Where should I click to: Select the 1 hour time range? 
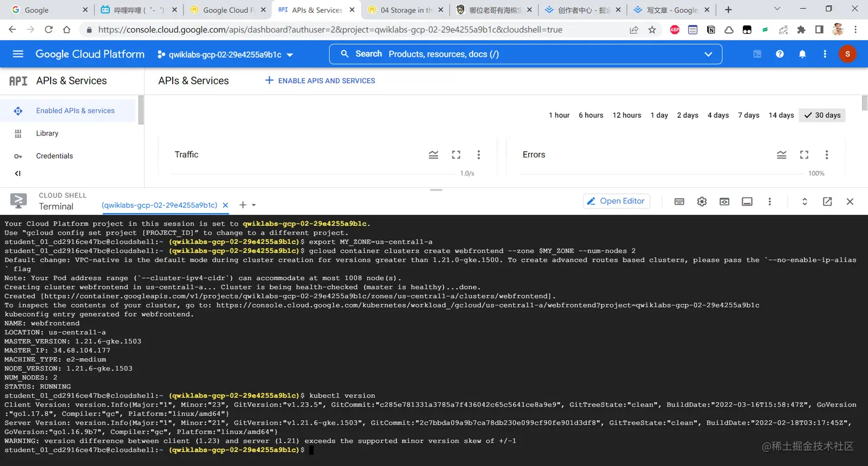click(559, 115)
